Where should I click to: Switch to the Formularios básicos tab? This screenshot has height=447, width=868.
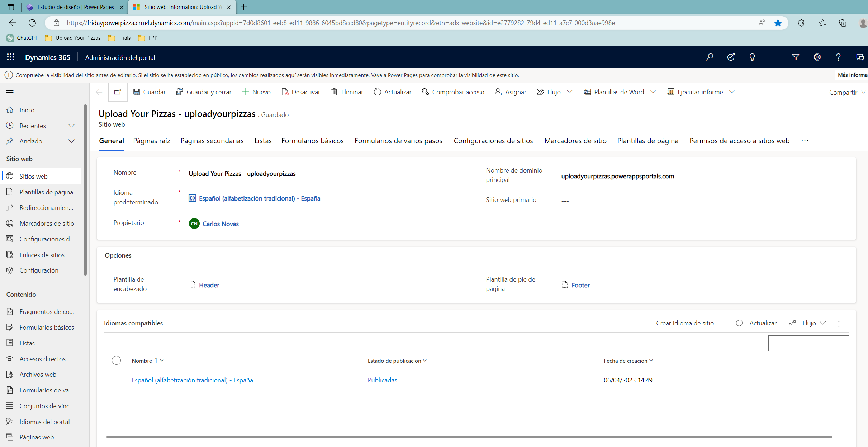point(312,141)
